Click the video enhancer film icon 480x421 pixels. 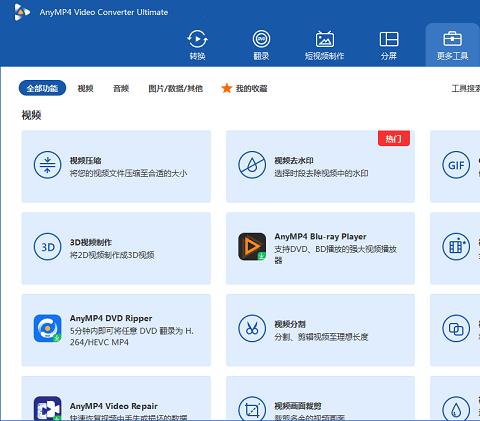point(456,247)
